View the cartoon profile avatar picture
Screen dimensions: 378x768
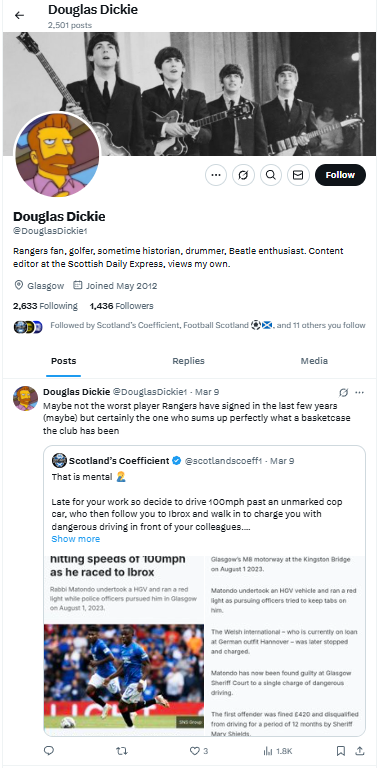click(x=57, y=154)
